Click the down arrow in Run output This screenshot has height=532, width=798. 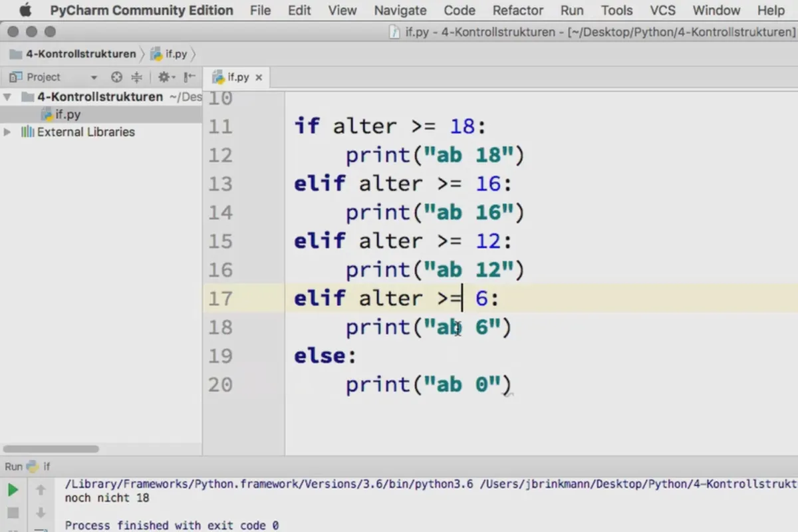[x=41, y=513]
